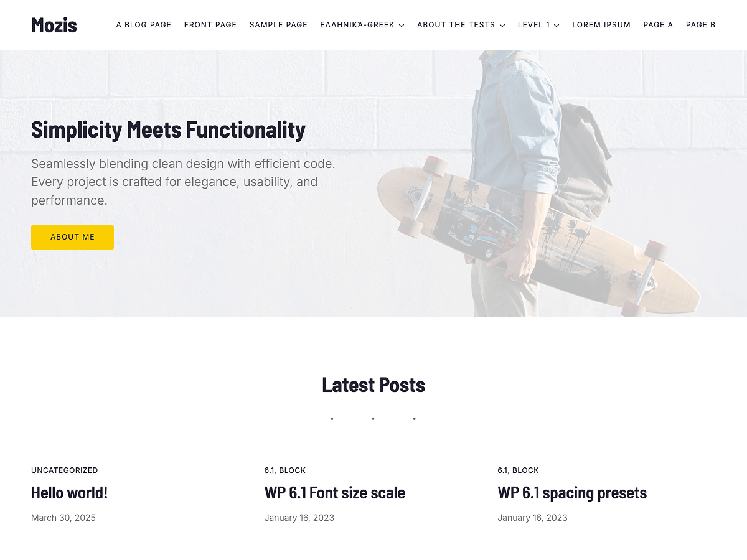This screenshot has height=560, width=747.
Task: Open Sample Page from the menu
Action: [278, 25]
